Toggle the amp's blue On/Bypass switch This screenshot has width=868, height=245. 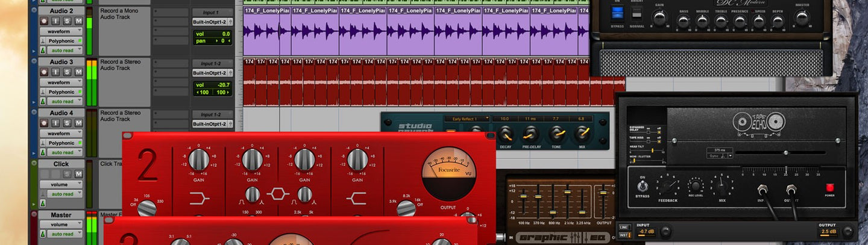tap(617, 13)
